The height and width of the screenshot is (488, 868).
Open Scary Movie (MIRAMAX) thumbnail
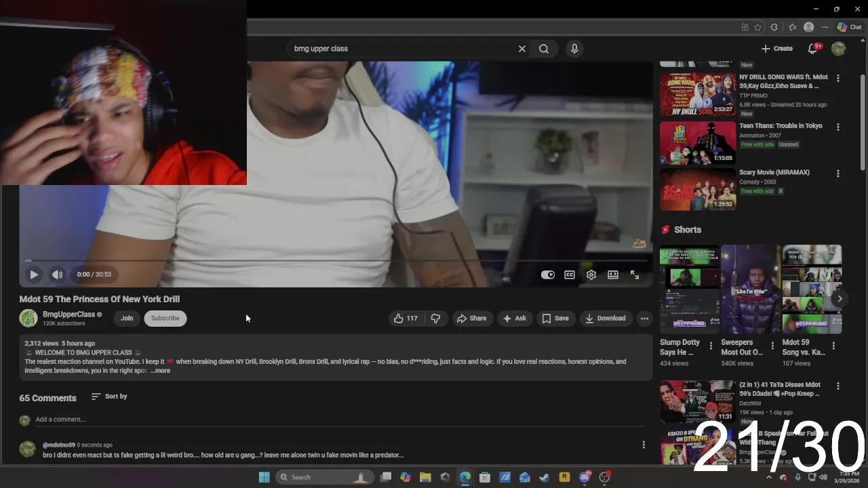[698, 189]
